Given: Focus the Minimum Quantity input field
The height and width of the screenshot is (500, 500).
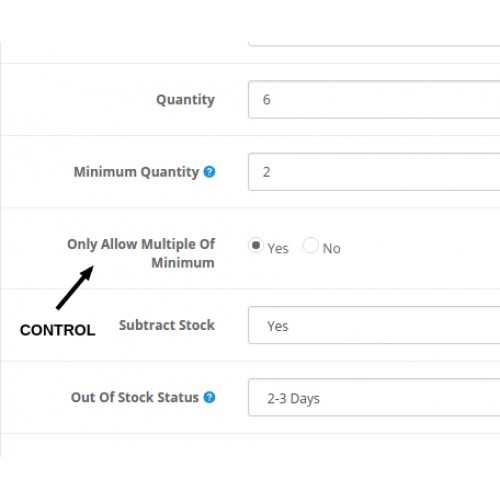Looking at the screenshot, I should click(x=374, y=172).
